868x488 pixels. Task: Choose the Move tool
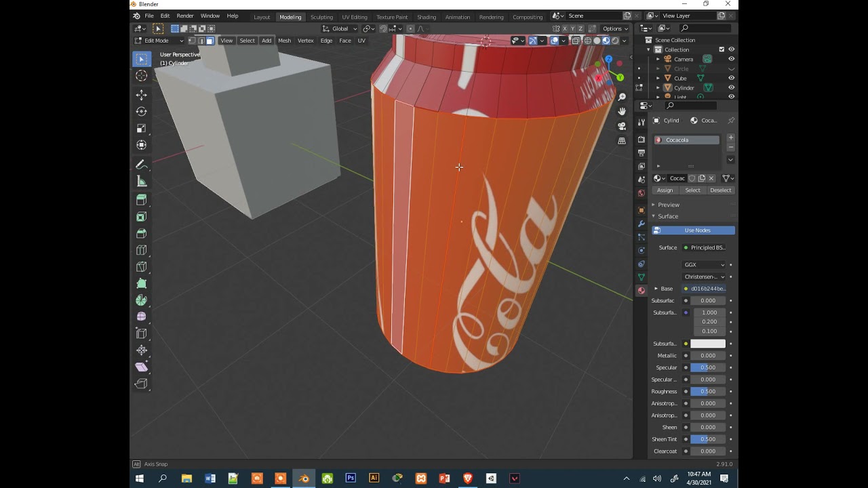pyautogui.click(x=141, y=95)
